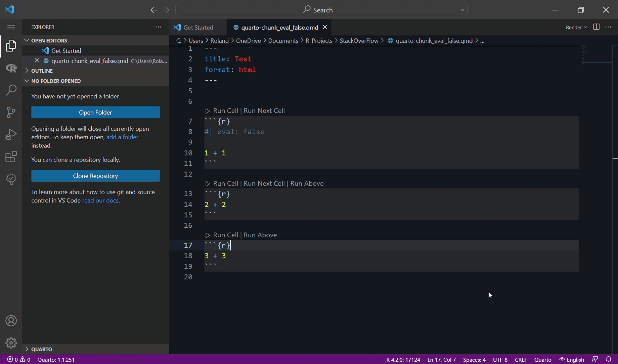The height and width of the screenshot is (364, 618).
Task: Open the Search view in activity bar
Action: tap(11, 90)
